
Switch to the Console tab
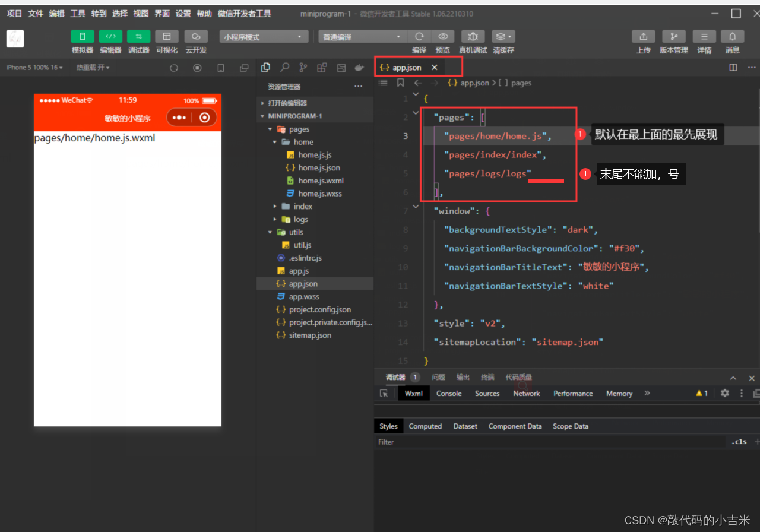(x=449, y=394)
